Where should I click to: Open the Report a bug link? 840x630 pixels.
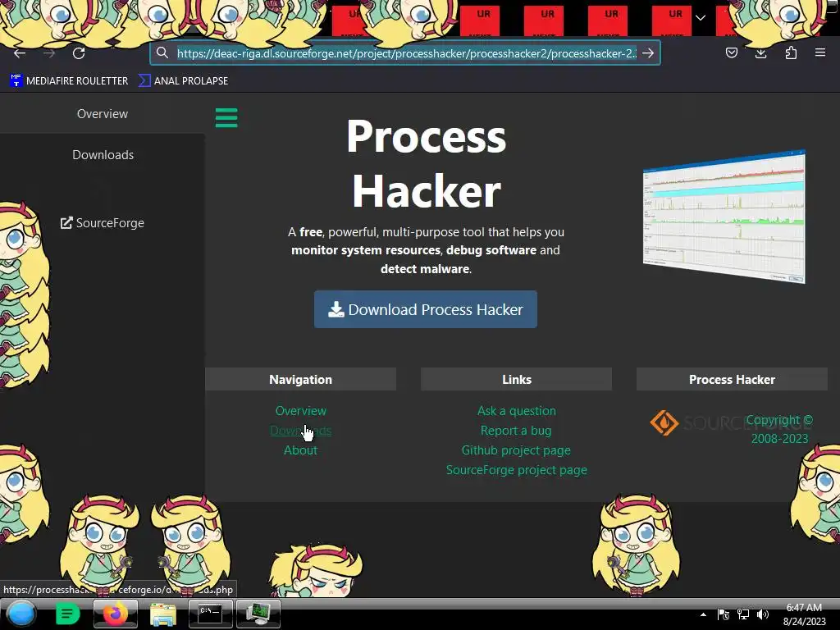coord(516,431)
